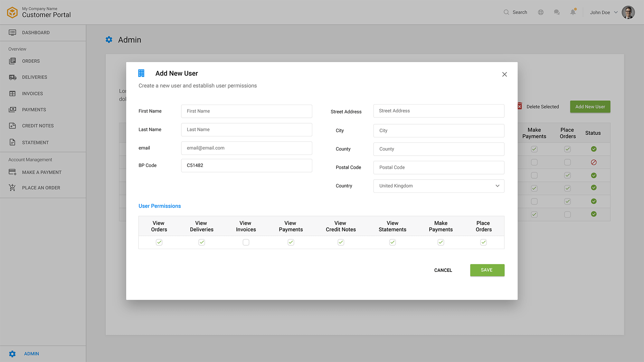Screen dimensions: 644x362
Task: Open the Statement document icon
Action: pyautogui.click(x=13, y=142)
